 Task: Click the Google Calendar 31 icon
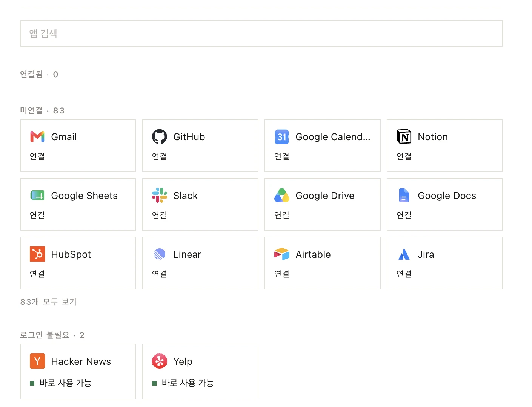tap(282, 136)
